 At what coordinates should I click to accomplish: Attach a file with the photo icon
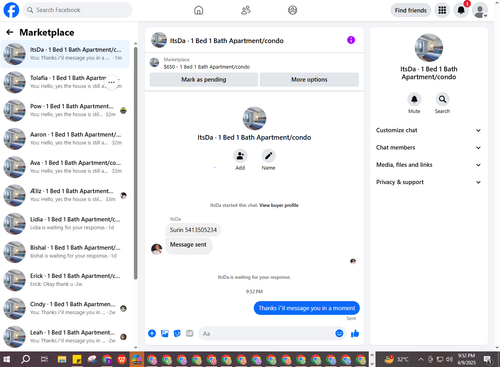point(165,333)
